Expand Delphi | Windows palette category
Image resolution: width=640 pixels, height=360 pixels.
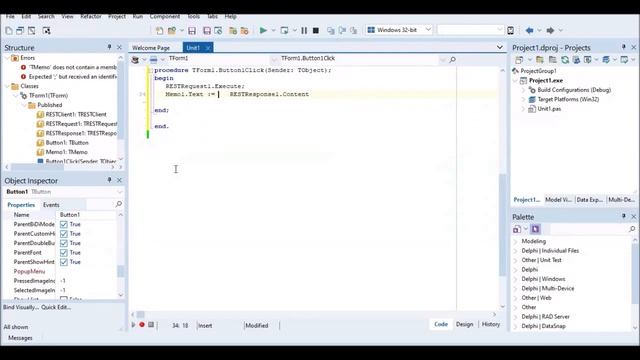516,279
